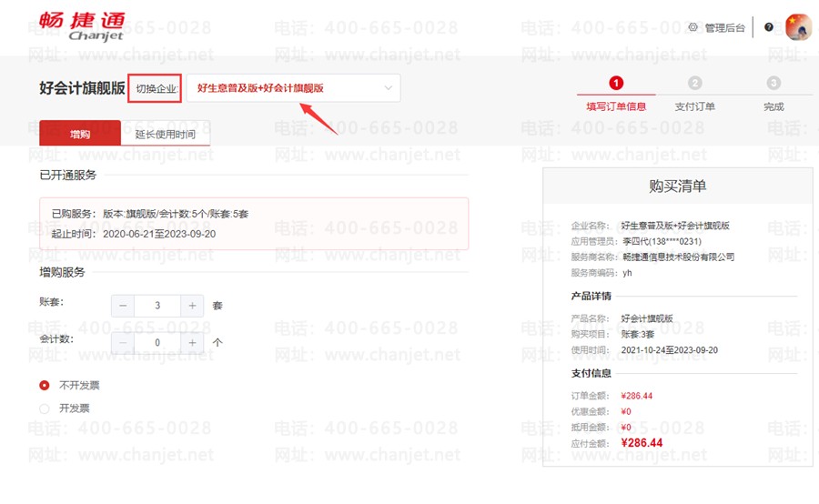Click the 应用管理员 李四代 entry
The height and width of the screenshot is (504, 819).
(662, 241)
